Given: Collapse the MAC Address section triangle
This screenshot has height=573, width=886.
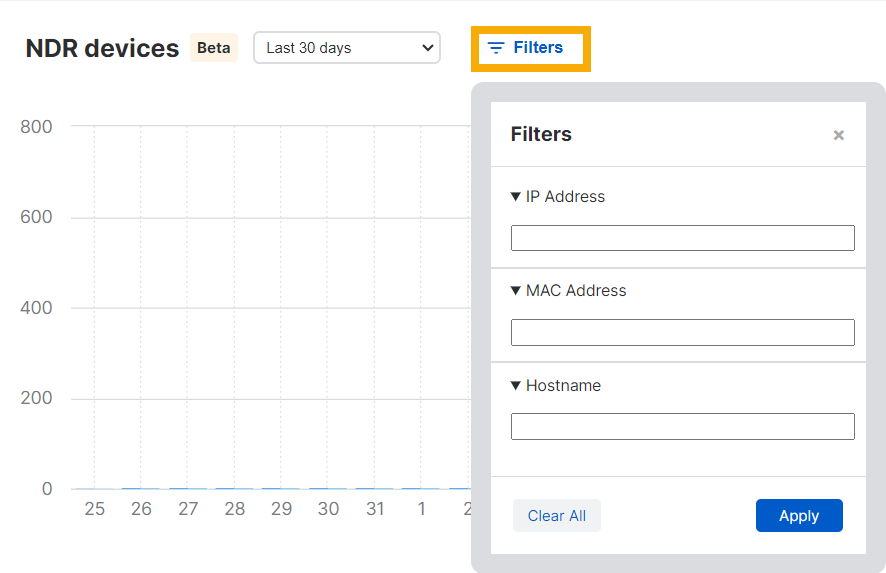Looking at the screenshot, I should (x=516, y=291).
